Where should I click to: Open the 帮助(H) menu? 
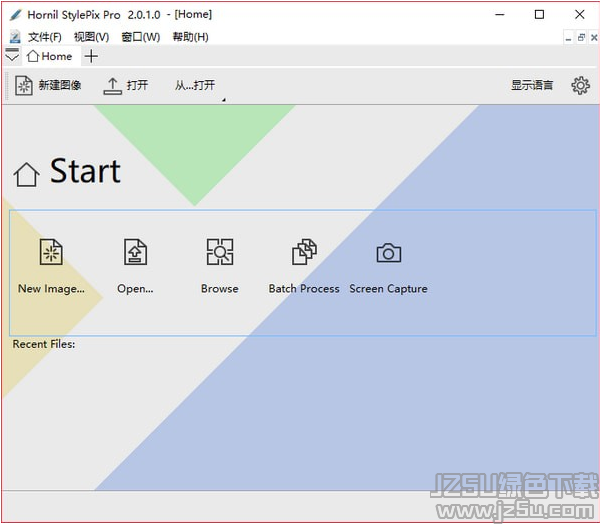[190, 37]
